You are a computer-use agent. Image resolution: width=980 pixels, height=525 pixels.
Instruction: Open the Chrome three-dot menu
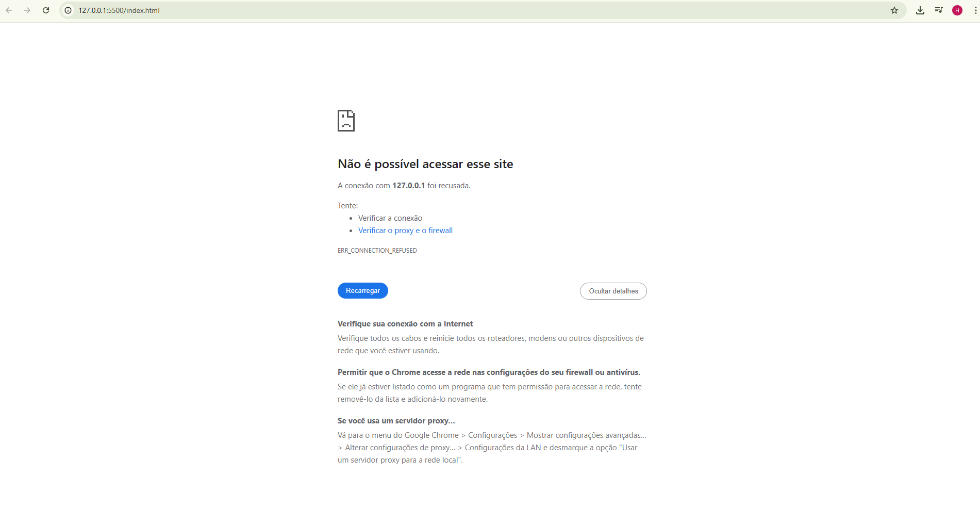(975, 10)
